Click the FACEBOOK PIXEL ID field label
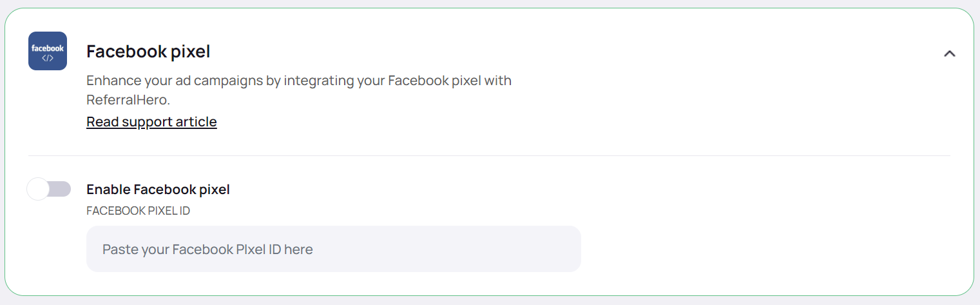Viewport: 980px width, 305px height. [x=138, y=211]
